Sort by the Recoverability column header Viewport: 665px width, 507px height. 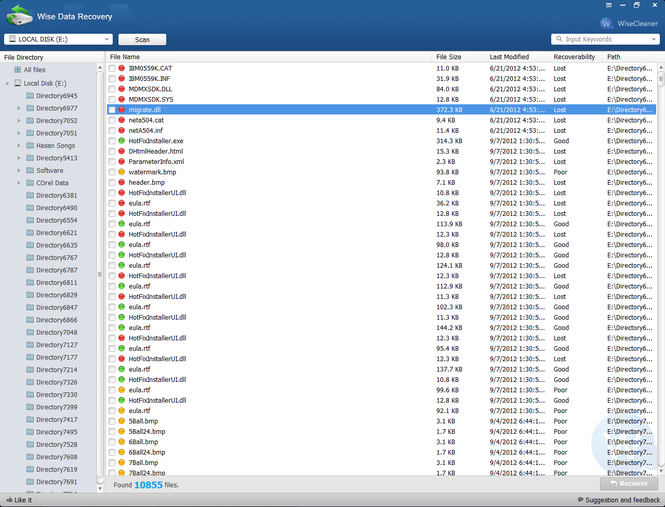point(576,57)
